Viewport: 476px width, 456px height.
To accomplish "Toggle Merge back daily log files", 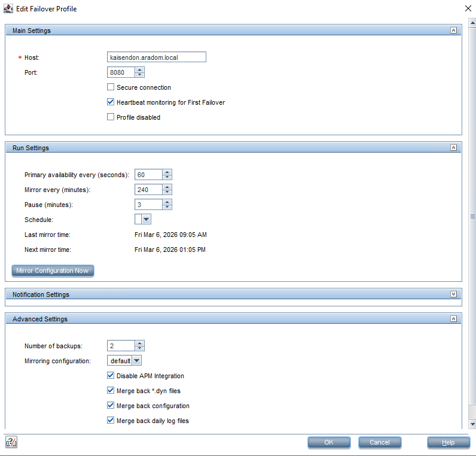I will 111,421.
